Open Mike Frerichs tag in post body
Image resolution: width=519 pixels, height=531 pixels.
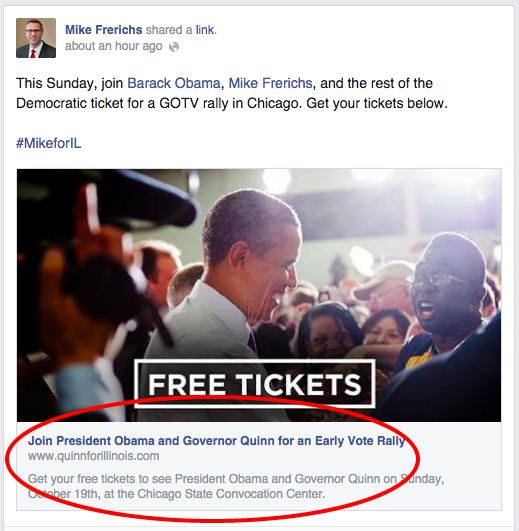pyautogui.click(x=271, y=83)
